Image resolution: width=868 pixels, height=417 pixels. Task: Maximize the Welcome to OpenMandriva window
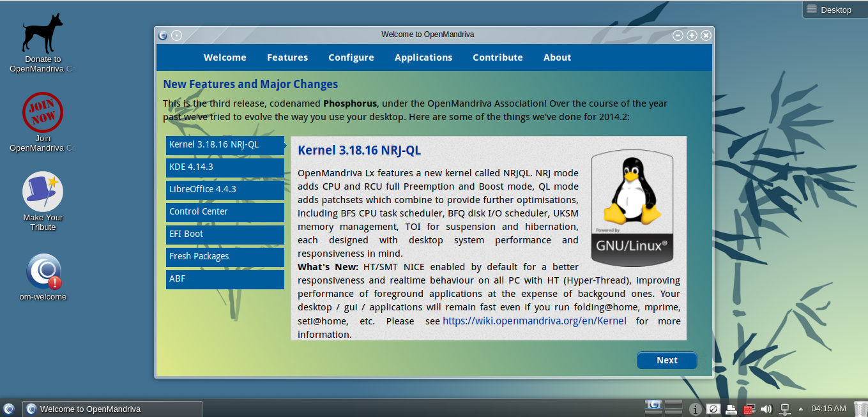pos(692,35)
